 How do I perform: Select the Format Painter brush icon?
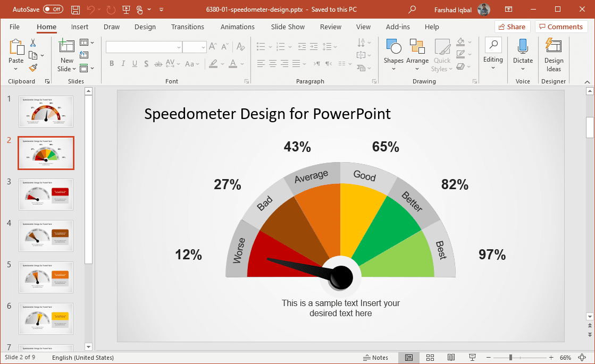tap(33, 68)
